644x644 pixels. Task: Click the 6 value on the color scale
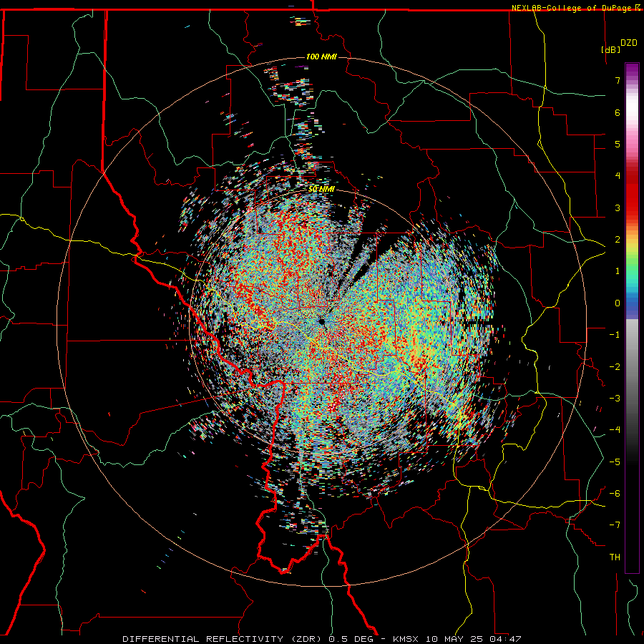(x=618, y=112)
